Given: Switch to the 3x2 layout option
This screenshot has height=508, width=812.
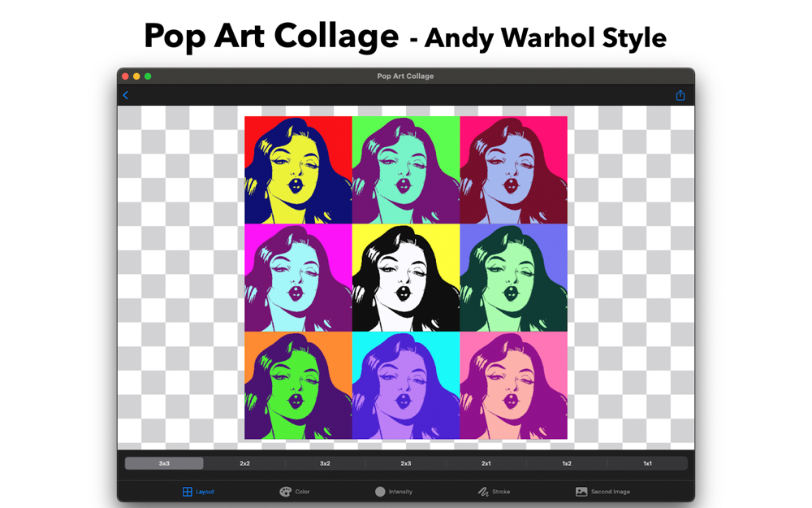Looking at the screenshot, I should point(325,463).
